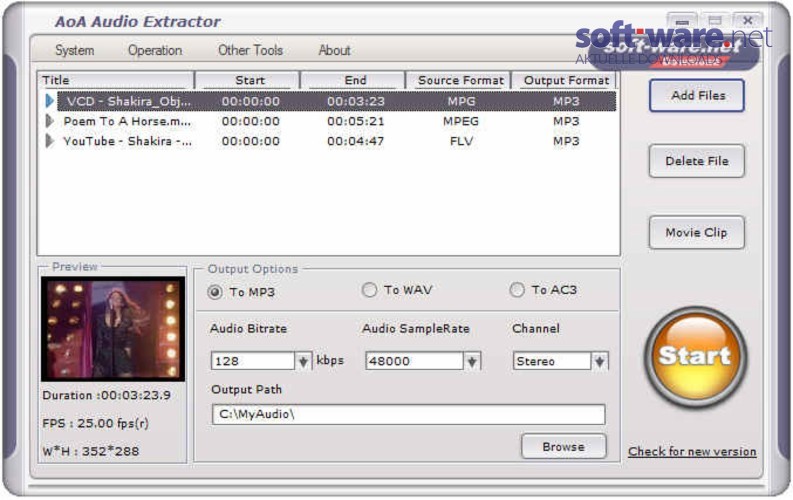Click the MPG source format cell
793x500 pixels.
point(461,101)
